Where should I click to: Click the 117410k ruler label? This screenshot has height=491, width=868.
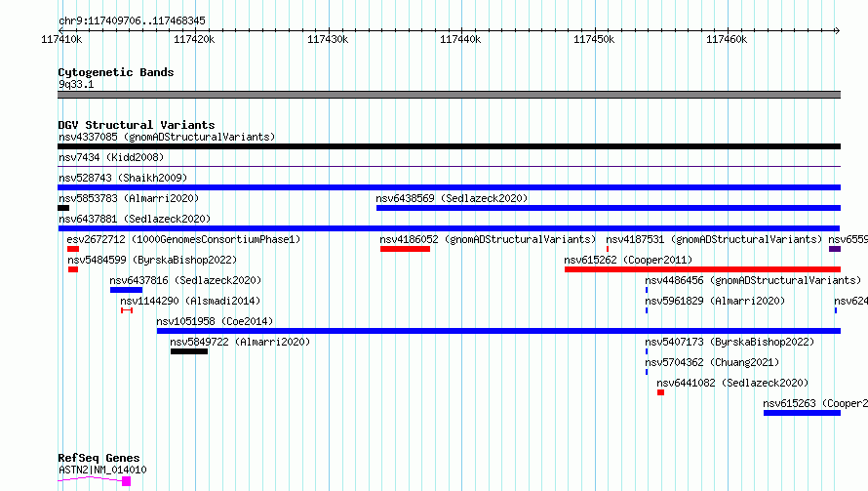tap(61, 39)
